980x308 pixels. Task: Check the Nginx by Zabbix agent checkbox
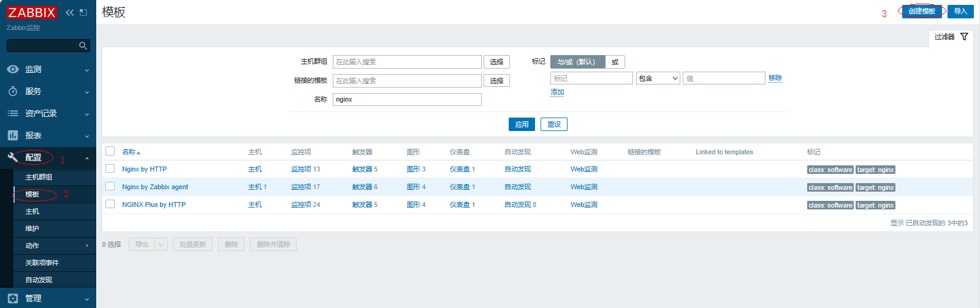110,186
